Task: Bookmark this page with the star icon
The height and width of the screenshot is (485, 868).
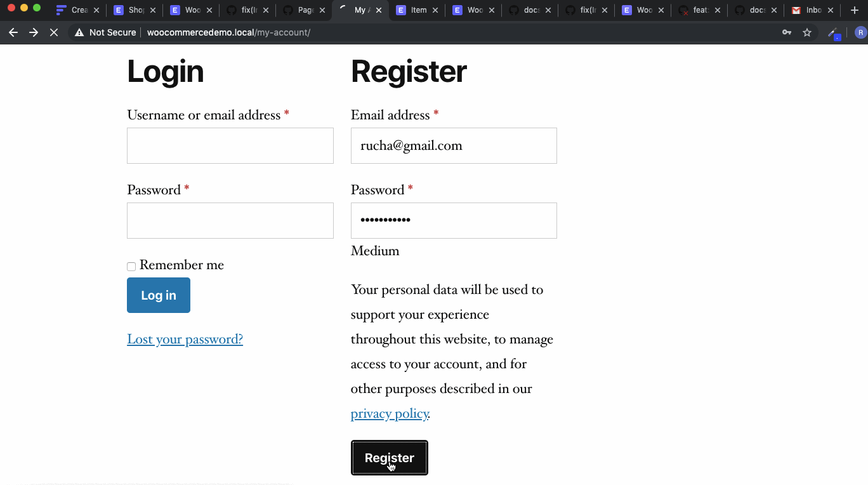Action: point(807,32)
